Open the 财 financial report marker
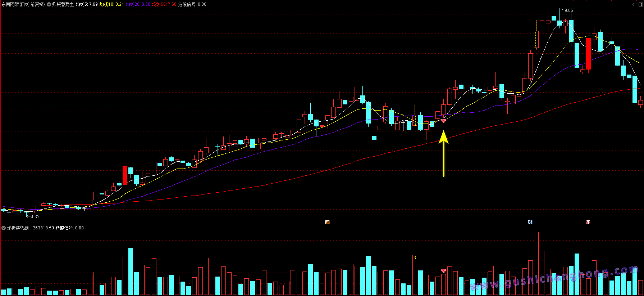The width and height of the screenshot is (644, 296). (x=530, y=222)
